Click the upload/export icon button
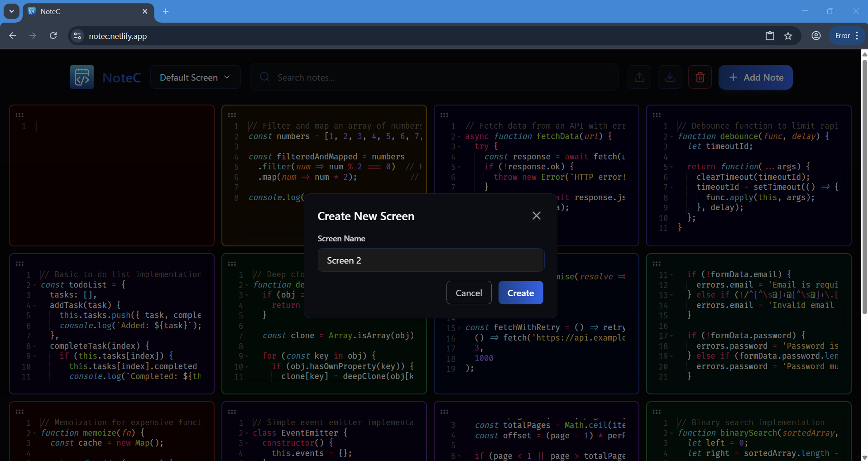 click(639, 77)
